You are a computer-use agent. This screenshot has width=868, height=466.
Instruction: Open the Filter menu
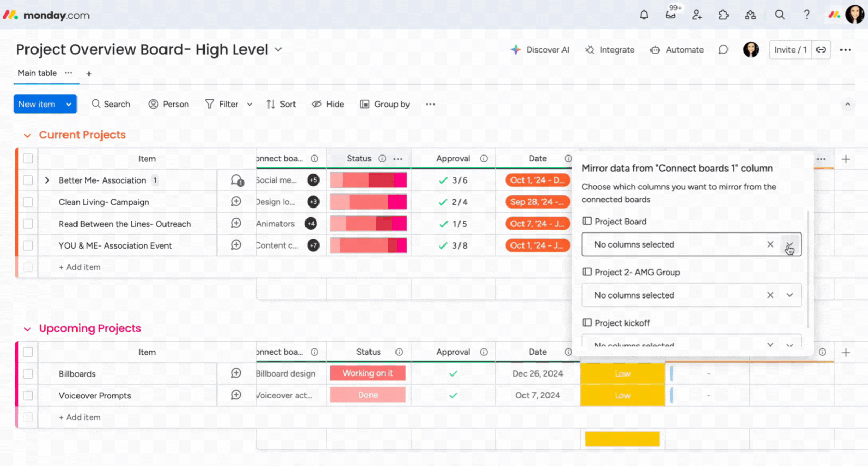(x=222, y=104)
